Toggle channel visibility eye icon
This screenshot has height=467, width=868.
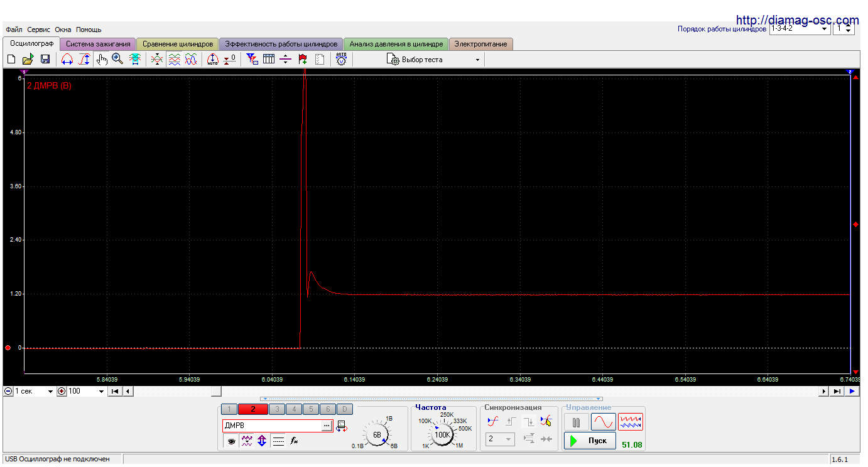[x=231, y=441]
